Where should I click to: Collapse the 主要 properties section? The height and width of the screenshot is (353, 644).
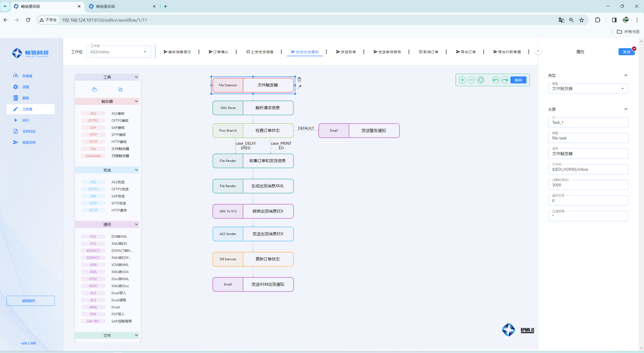[626, 109]
